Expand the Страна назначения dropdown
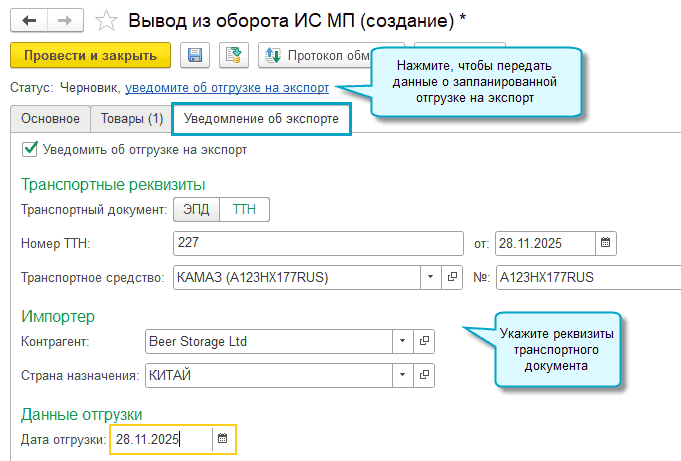681x461 pixels. coord(402,376)
